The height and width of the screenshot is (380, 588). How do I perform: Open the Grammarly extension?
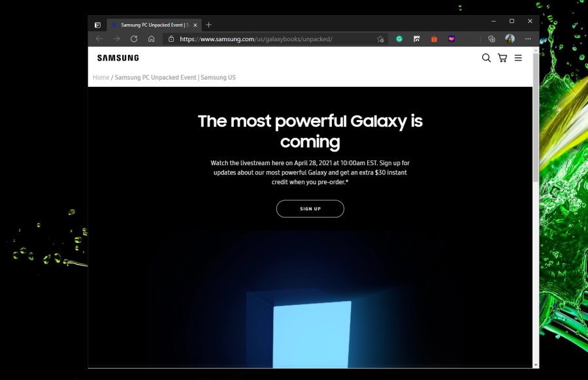coord(399,39)
